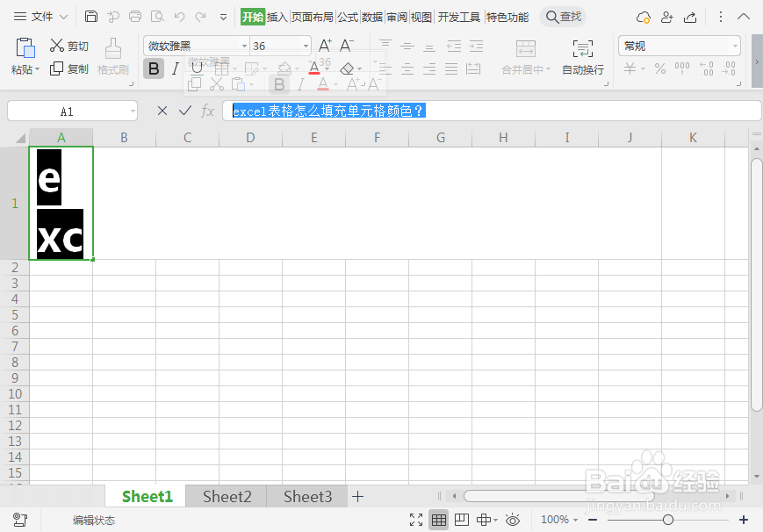Click the percent style icon
The width and height of the screenshot is (763, 532).
(660, 68)
